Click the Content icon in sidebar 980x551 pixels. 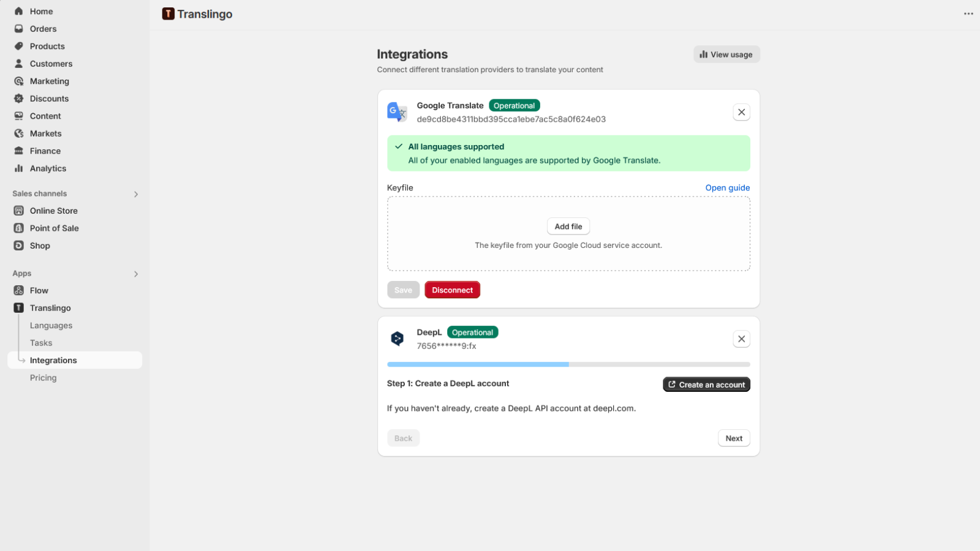coord(19,116)
